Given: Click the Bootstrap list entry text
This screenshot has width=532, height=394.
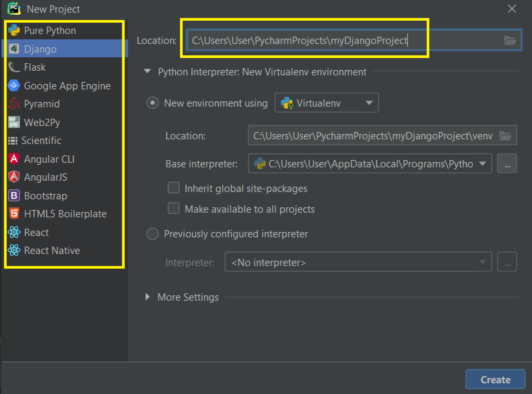Looking at the screenshot, I should 45,196.
